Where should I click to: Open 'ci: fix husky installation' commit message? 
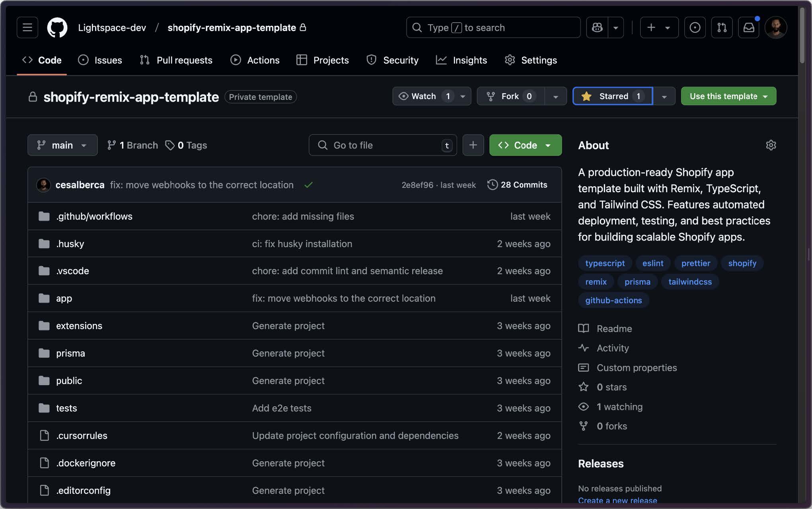click(x=302, y=244)
